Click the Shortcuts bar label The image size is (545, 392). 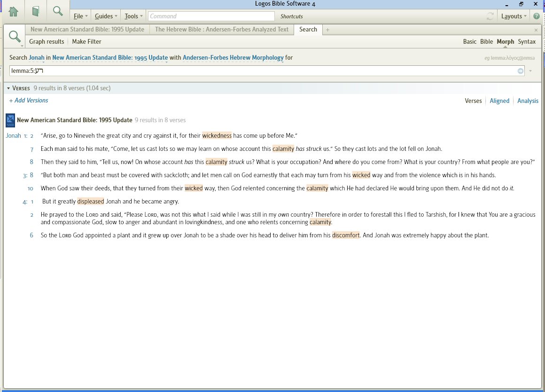click(x=291, y=16)
